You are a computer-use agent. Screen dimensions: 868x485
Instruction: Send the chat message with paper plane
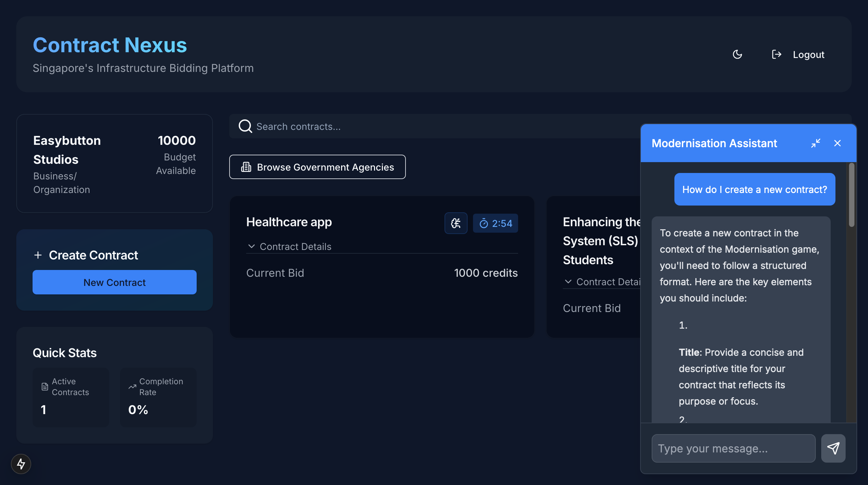pyautogui.click(x=833, y=448)
